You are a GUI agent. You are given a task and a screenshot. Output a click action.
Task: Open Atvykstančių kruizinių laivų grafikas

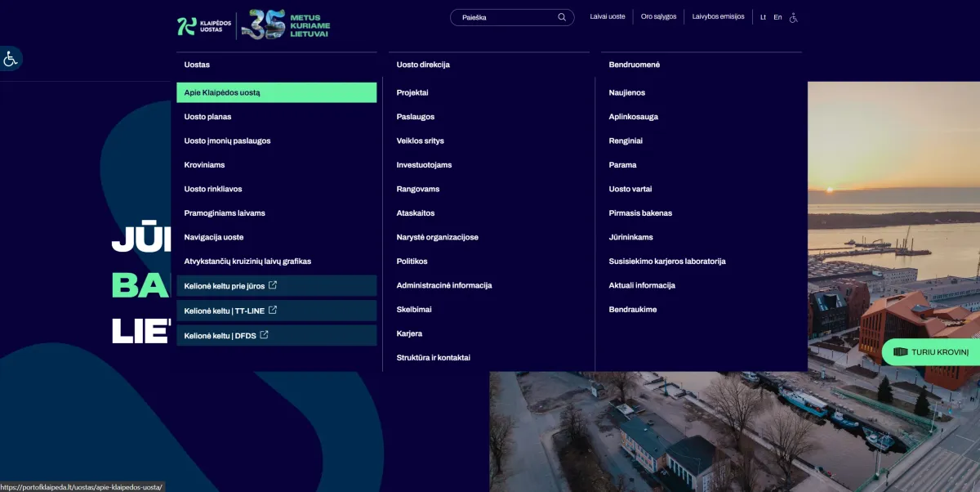point(247,262)
